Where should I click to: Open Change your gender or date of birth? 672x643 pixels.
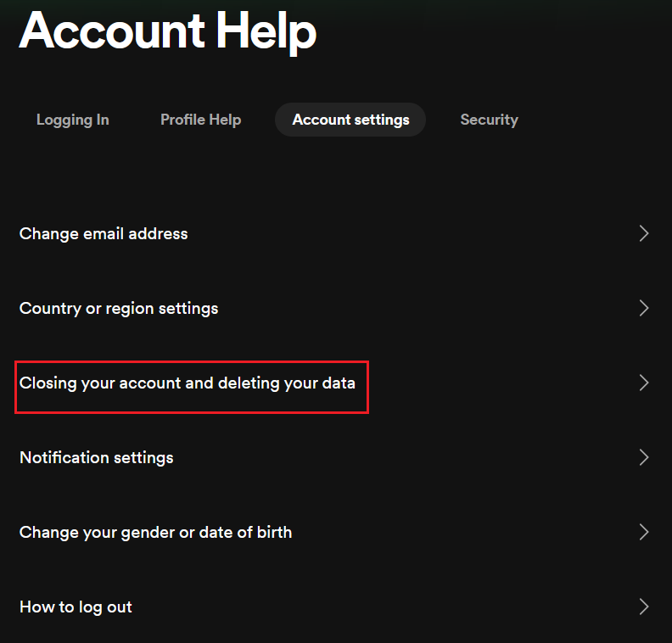tap(155, 532)
